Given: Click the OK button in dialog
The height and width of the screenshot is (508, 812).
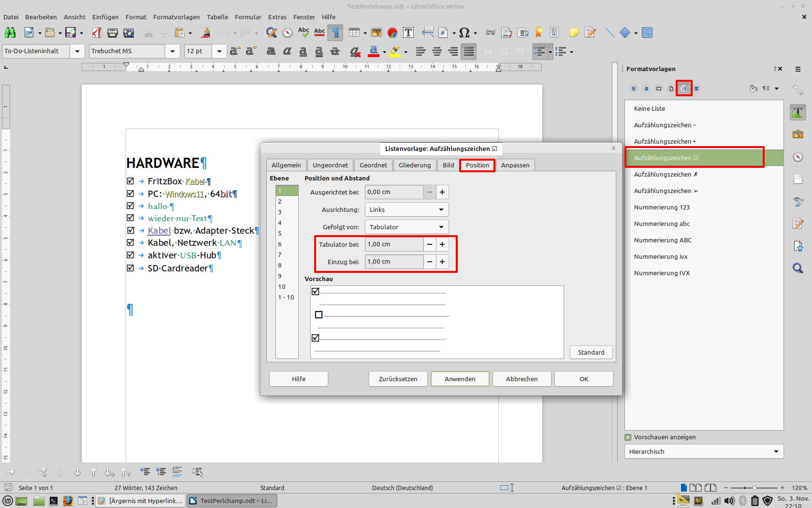Looking at the screenshot, I should (584, 379).
